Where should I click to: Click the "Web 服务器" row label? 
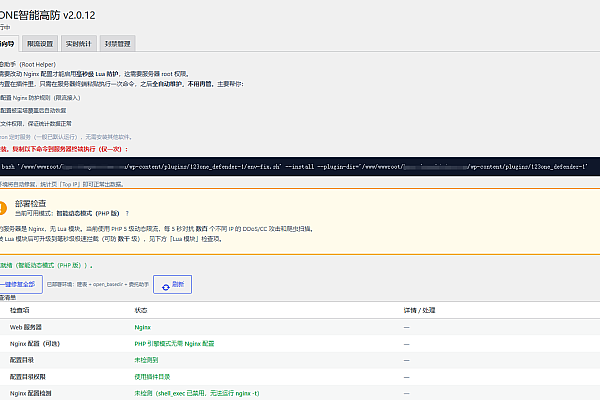tap(26, 327)
